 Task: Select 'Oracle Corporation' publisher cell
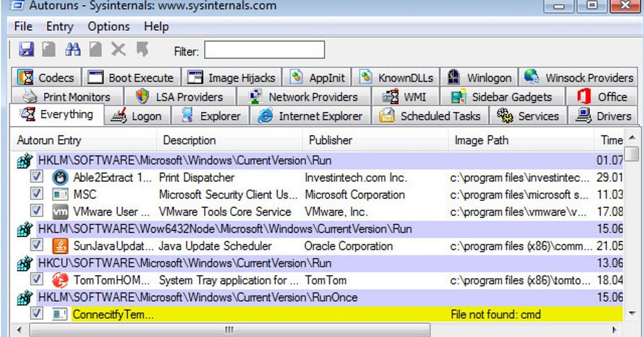tap(348, 246)
